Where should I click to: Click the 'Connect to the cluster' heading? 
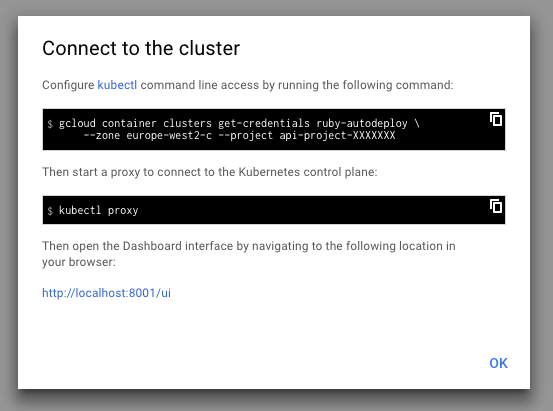point(141,48)
